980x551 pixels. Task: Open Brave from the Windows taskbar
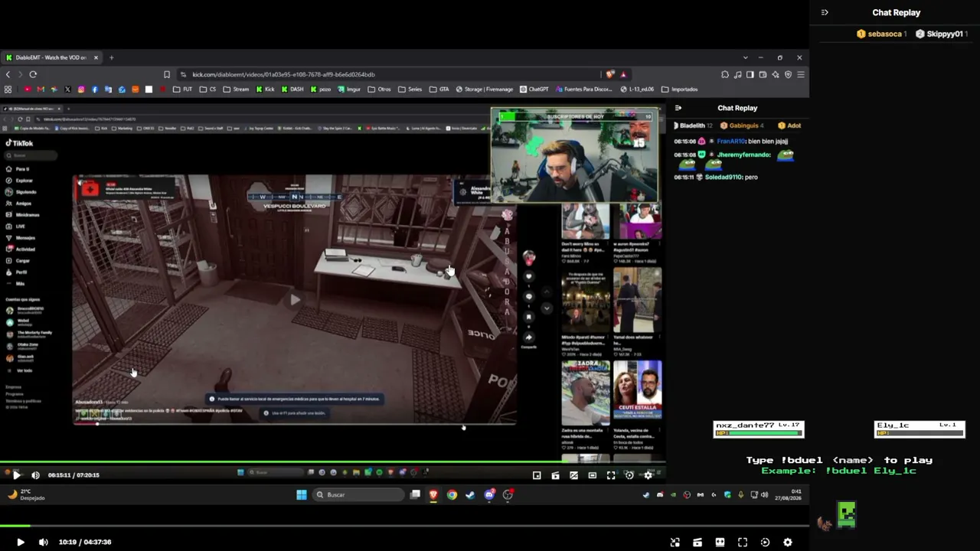[x=433, y=495]
